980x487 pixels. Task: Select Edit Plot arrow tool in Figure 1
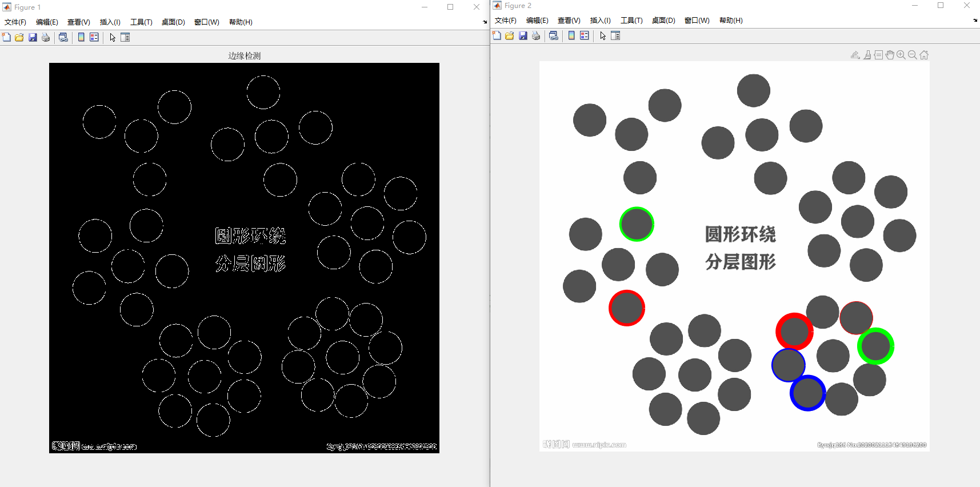pos(113,37)
